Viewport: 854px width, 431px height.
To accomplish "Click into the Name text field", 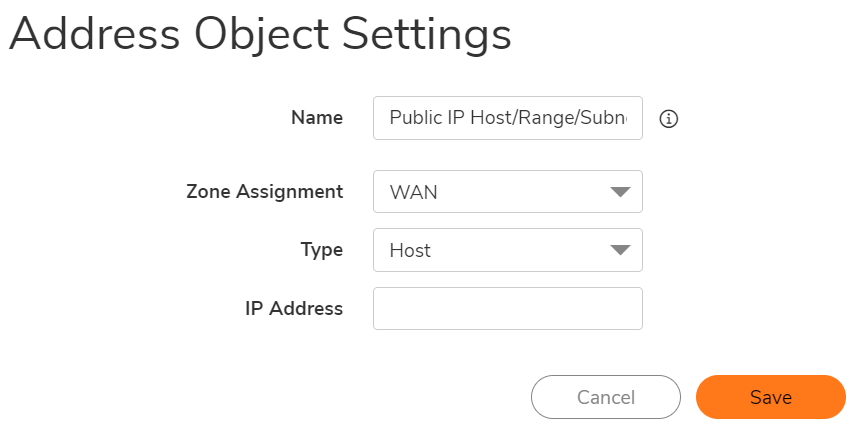I will tap(507, 118).
